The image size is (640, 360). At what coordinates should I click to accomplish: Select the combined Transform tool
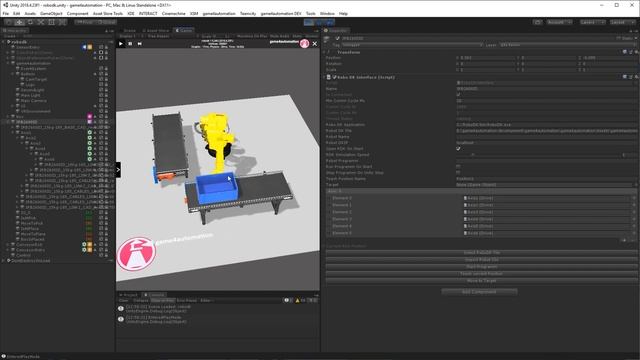tap(62, 22)
